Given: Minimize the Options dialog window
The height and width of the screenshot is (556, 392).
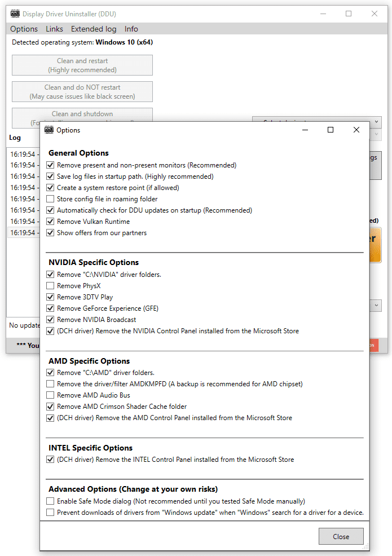Looking at the screenshot, I should pyautogui.click(x=305, y=130).
